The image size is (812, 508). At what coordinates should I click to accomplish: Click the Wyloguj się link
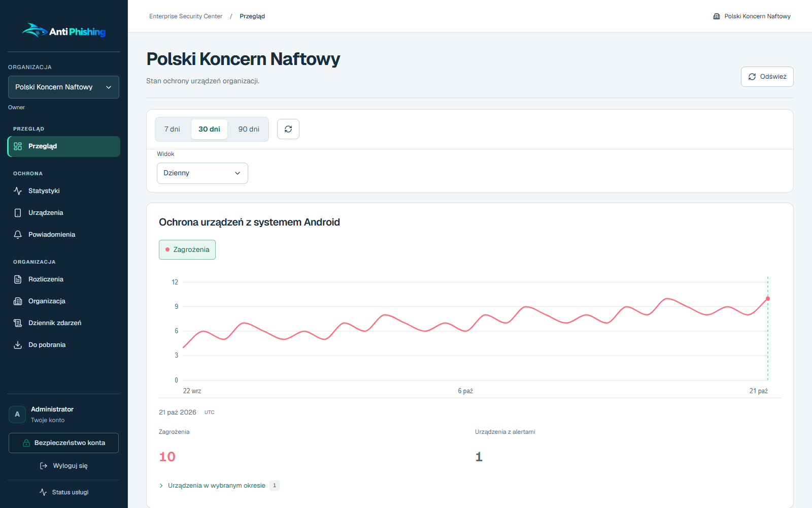tap(63, 466)
